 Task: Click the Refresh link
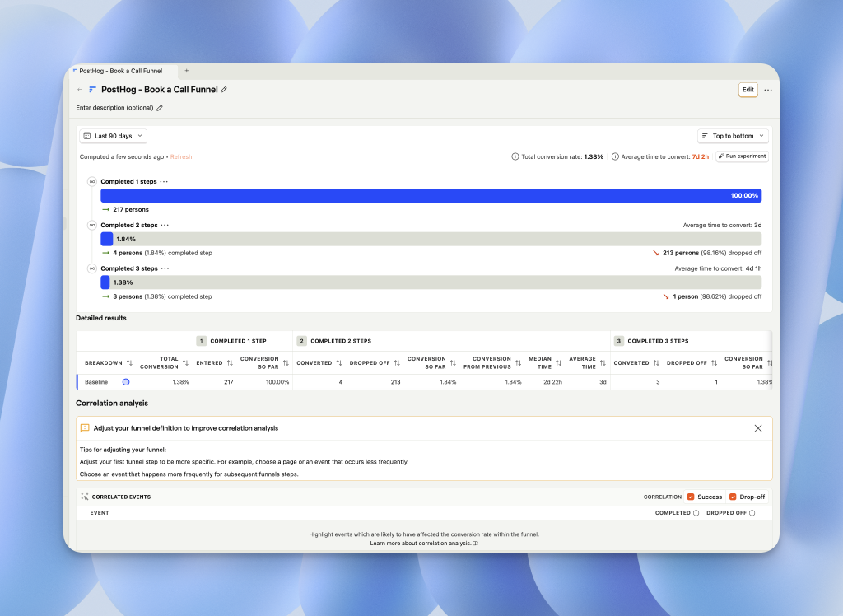tap(181, 156)
